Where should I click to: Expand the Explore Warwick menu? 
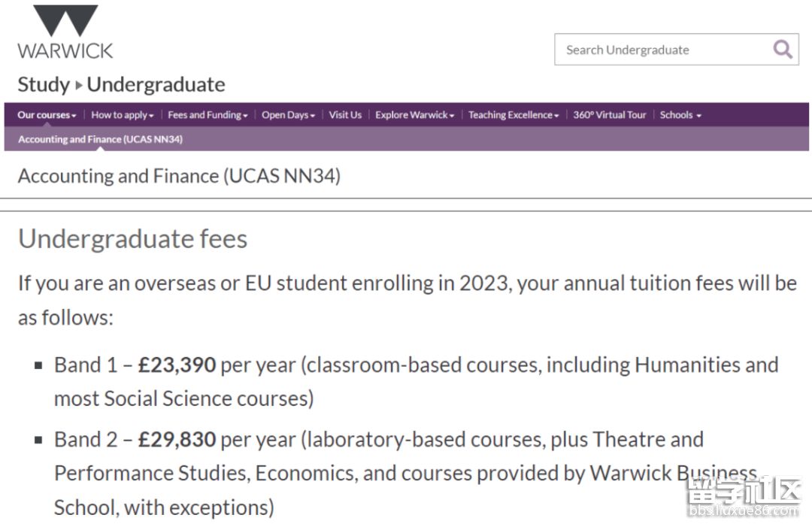tap(414, 115)
